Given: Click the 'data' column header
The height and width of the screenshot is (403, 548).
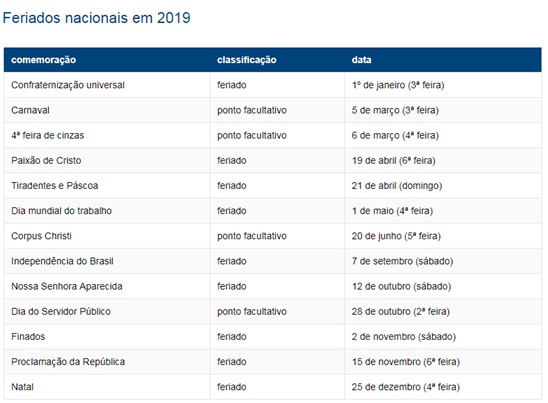Looking at the screenshot, I should pyautogui.click(x=361, y=60).
